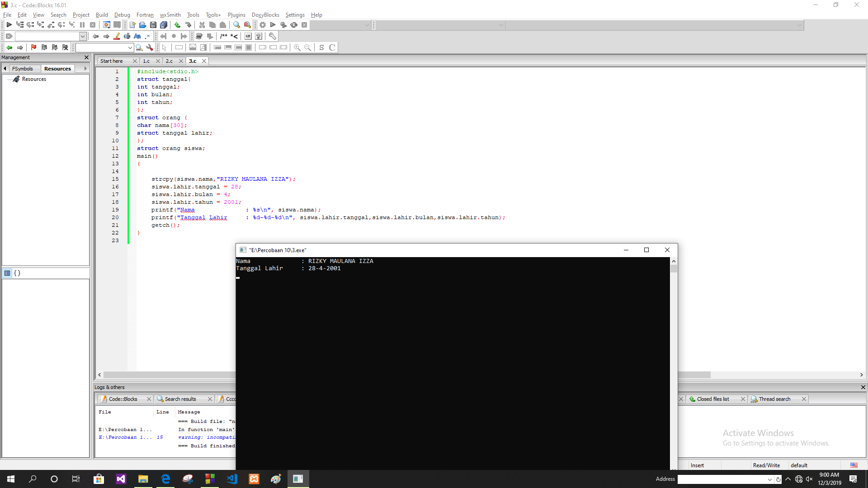Click the Build and run icon

pos(283,25)
